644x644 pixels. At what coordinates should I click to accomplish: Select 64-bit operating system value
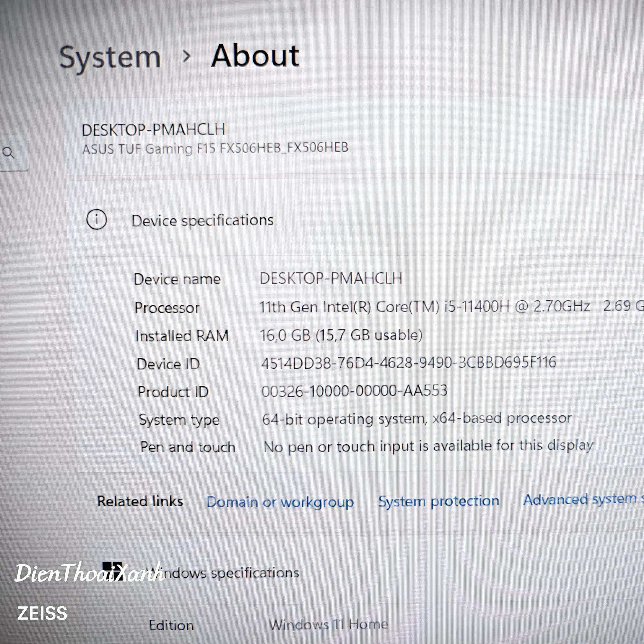(x=417, y=419)
